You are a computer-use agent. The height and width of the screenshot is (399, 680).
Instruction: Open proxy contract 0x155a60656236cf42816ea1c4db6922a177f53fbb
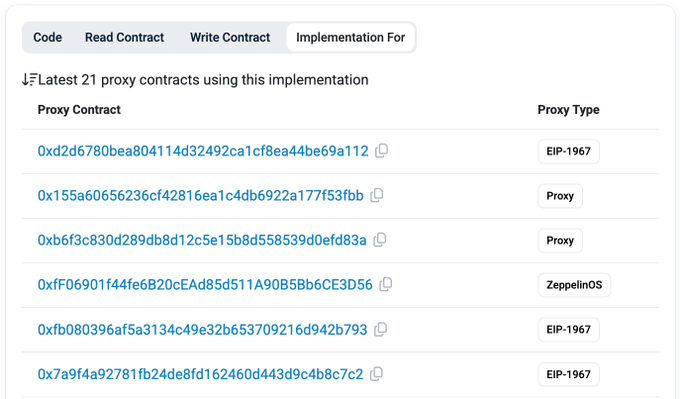point(200,196)
